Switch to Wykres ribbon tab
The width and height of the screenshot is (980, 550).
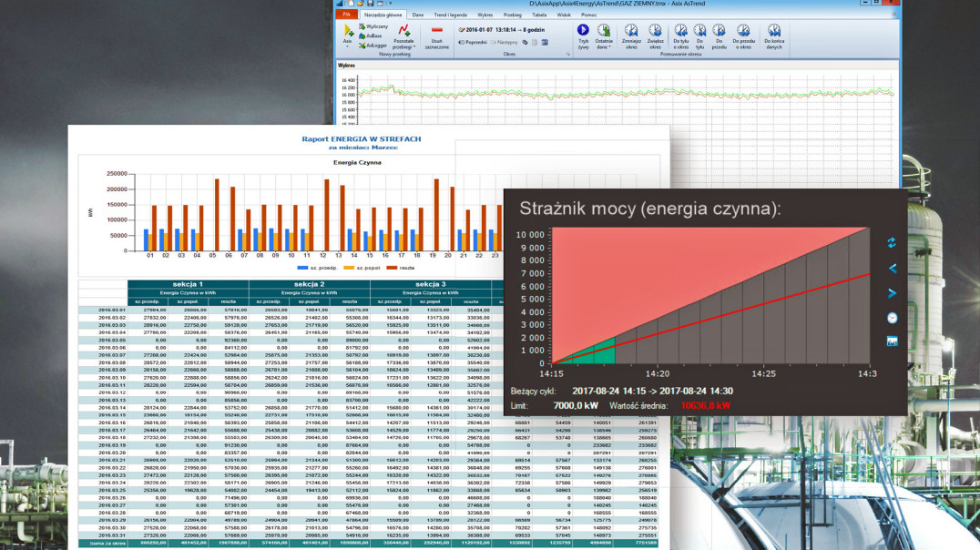(x=485, y=15)
